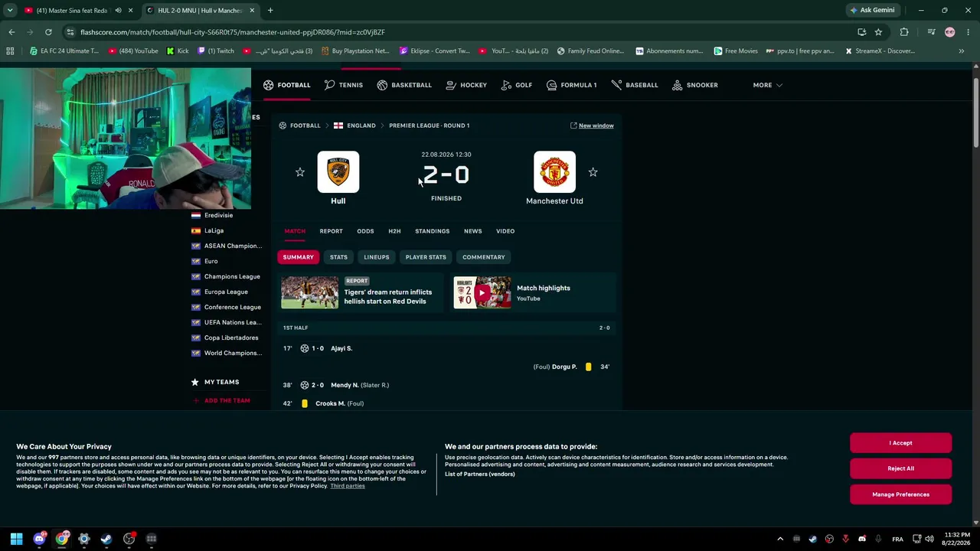Click goalscorer Mendy N.
The image size is (980, 551).
(x=345, y=385)
